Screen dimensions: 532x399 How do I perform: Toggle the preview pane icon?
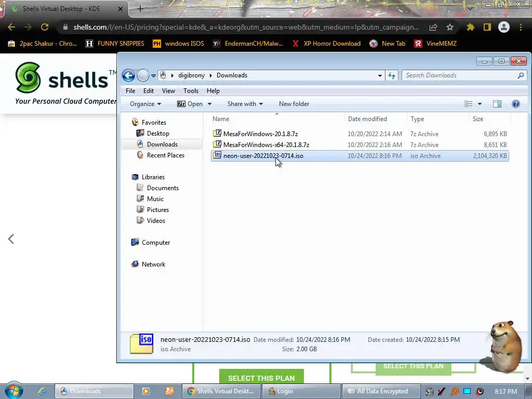pos(497,104)
